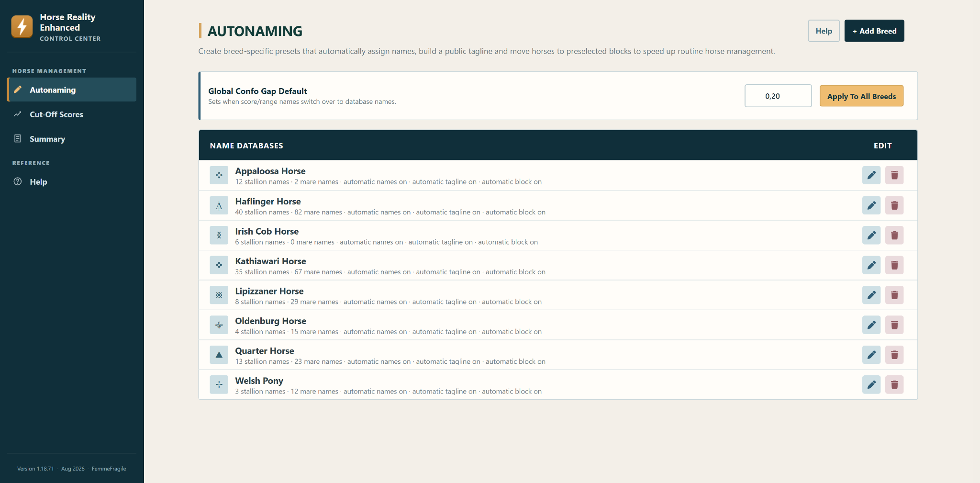
Task: Click the NAME DATABASES table header
Action: point(246,146)
